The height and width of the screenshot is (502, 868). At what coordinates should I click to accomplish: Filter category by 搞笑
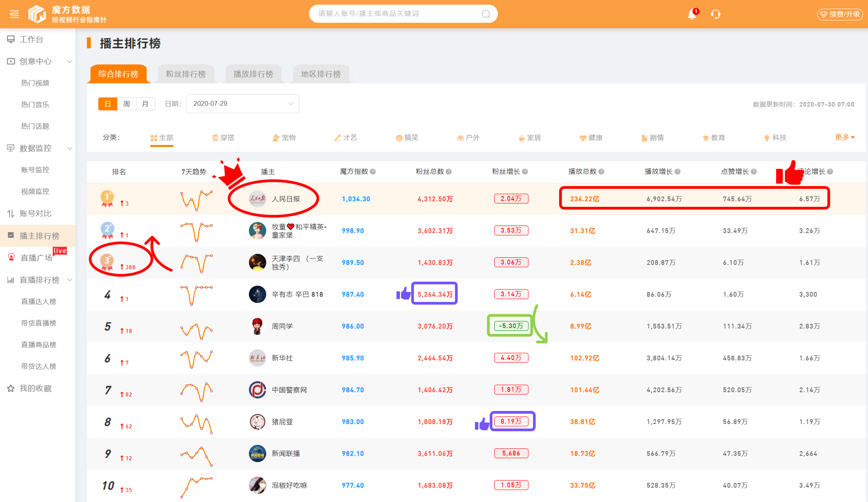(407, 138)
